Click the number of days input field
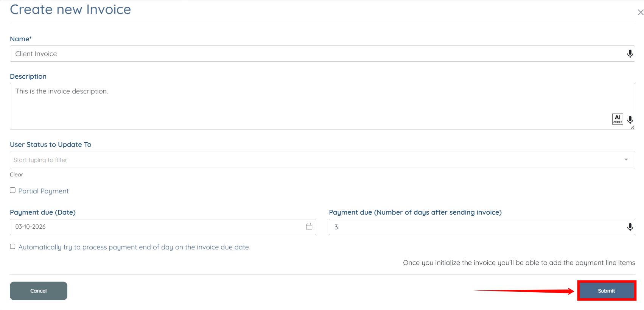The height and width of the screenshot is (310, 644). coord(473,227)
